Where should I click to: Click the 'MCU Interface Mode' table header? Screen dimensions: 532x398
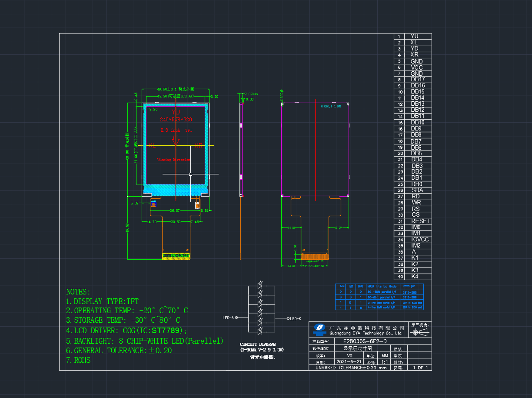coord(383,286)
